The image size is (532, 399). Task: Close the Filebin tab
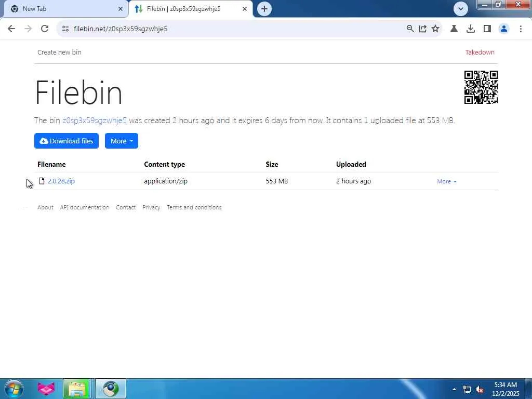pyautogui.click(x=245, y=9)
